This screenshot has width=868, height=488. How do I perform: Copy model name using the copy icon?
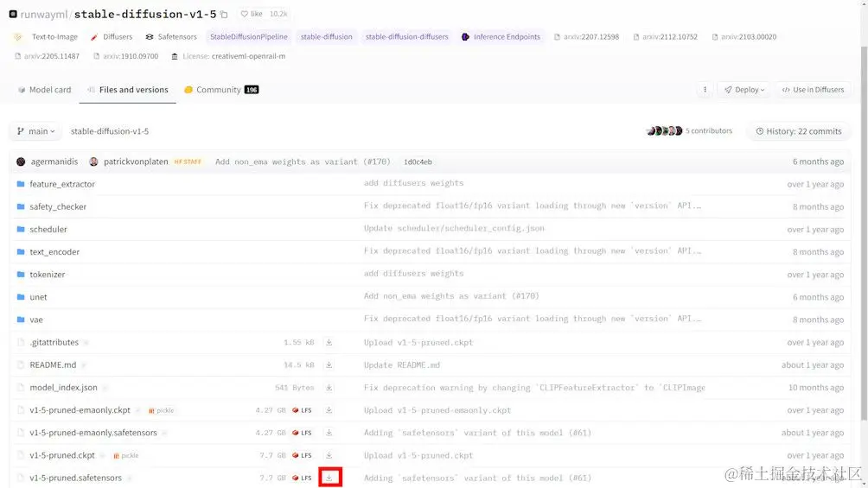224,15
